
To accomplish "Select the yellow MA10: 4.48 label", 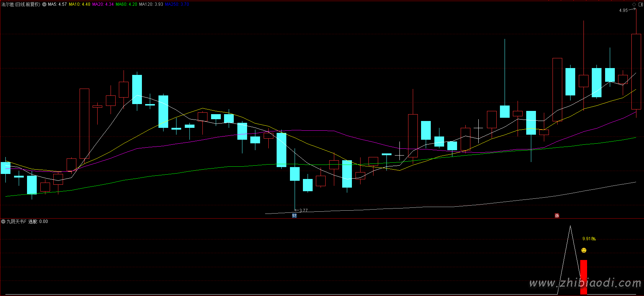I will click(x=80, y=4).
